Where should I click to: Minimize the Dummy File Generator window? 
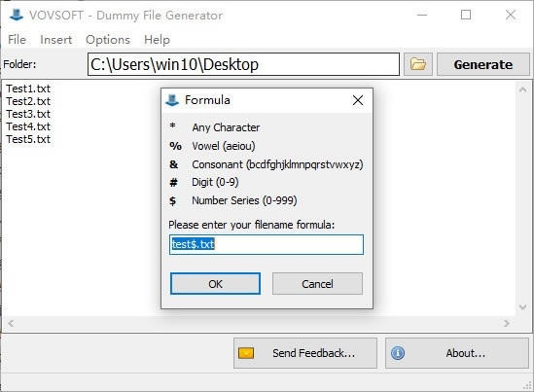point(422,15)
